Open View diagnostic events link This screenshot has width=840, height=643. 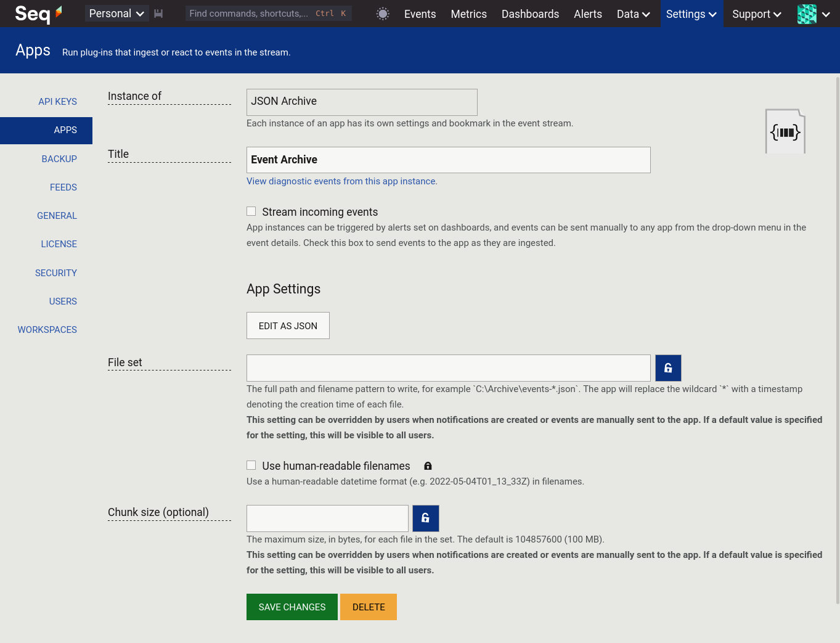[x=341, y=181]
